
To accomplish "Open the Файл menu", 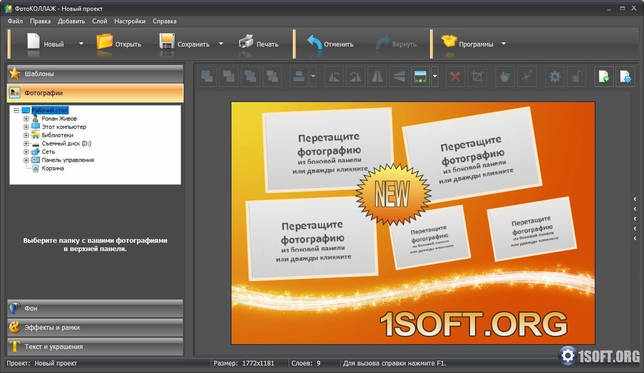I will (x=15, y=21).
